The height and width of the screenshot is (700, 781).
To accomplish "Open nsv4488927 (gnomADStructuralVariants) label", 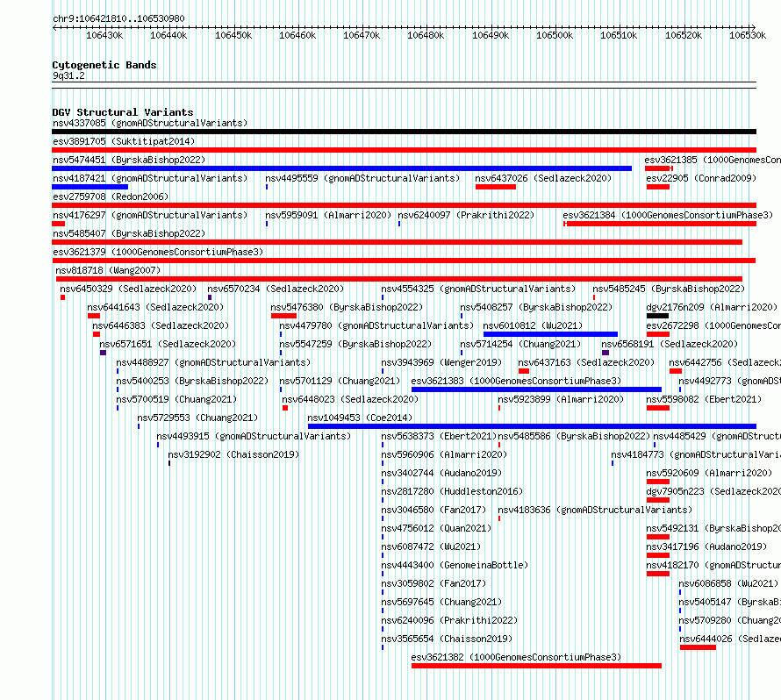I will pyautogui.click(x=213, y=362).
